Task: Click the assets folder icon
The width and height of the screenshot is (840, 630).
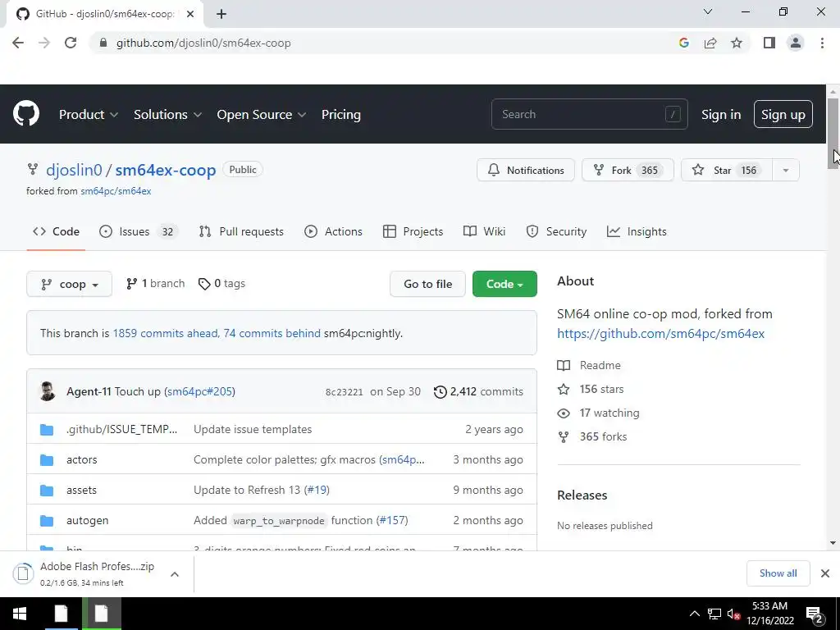Action: pyautogui.click(x=47, y=491)
